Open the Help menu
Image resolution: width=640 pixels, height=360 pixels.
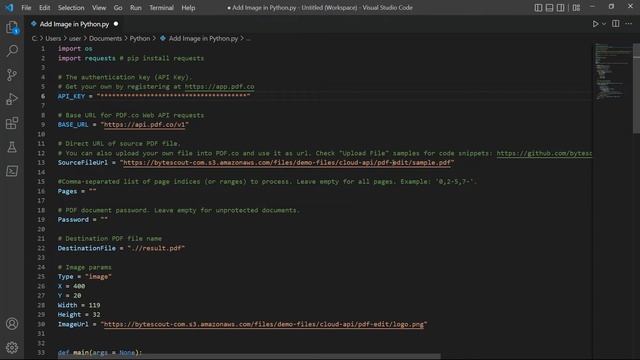[x=188, y=8]
